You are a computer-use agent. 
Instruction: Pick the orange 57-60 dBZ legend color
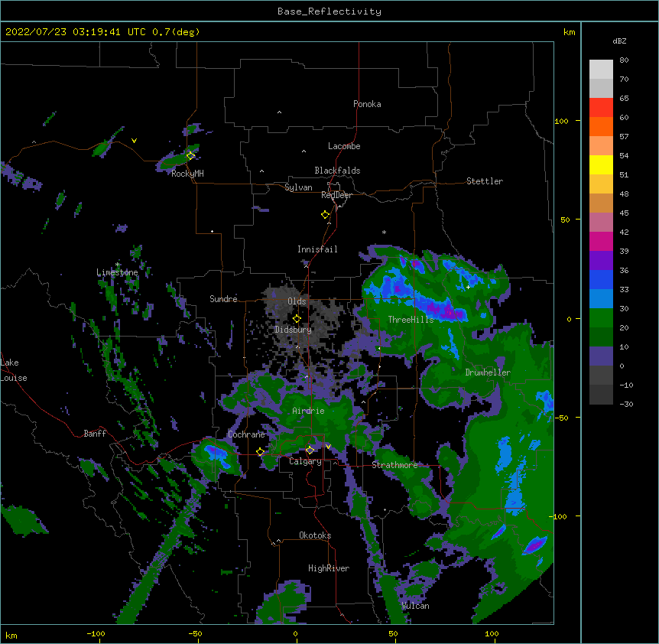(x=601, y=126)
